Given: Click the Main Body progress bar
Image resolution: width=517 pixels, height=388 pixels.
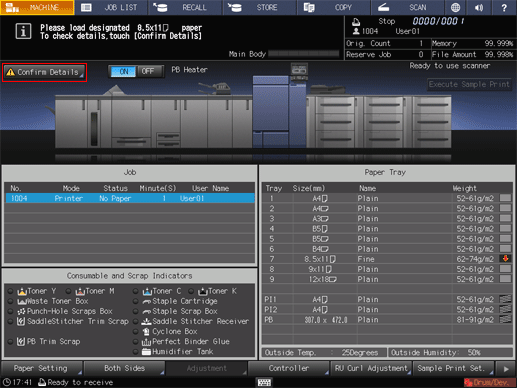Looking at the screenshot, I should (x=304, y=54).
